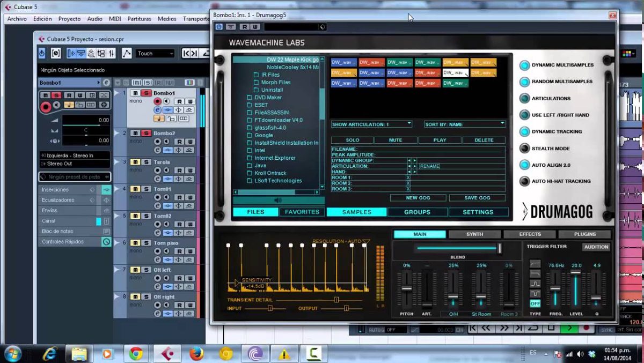Click the constrain delay compensation icon

[56, 53]
